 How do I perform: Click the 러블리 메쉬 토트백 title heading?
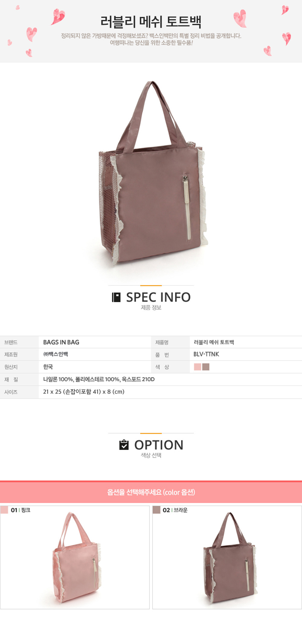click(151, 21)
